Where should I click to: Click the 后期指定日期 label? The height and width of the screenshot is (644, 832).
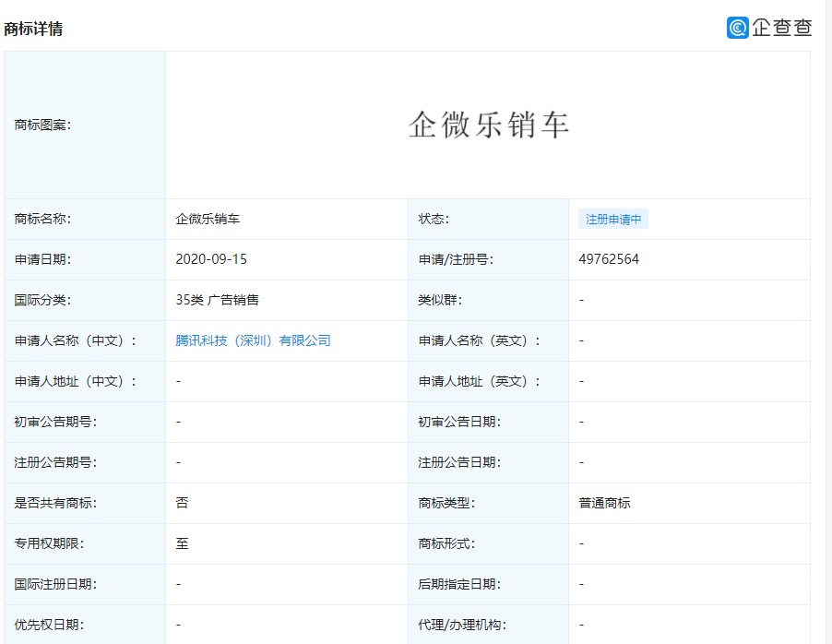tap(459, 584)
